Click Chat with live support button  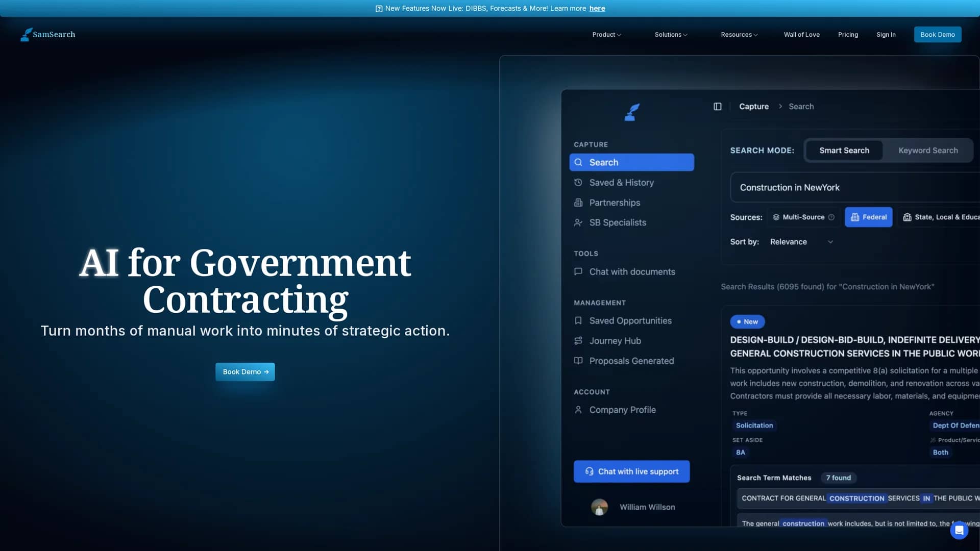click(x=631, y=471)
